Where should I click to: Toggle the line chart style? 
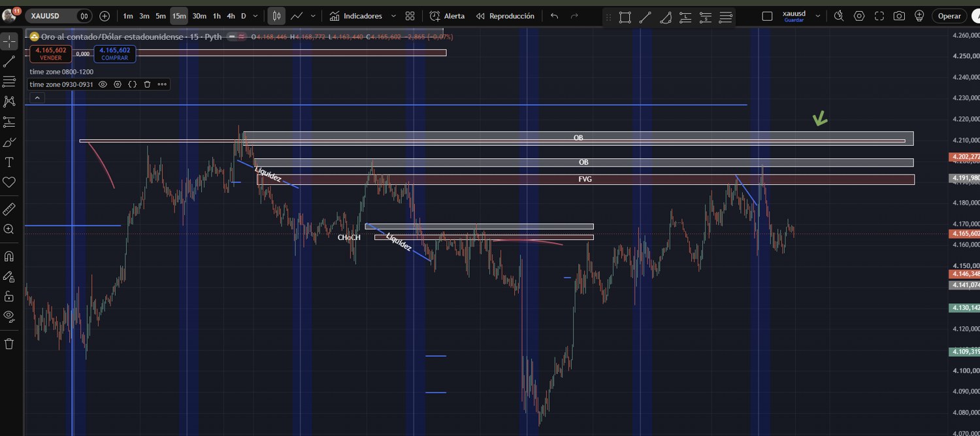click(x=297, y=16)
